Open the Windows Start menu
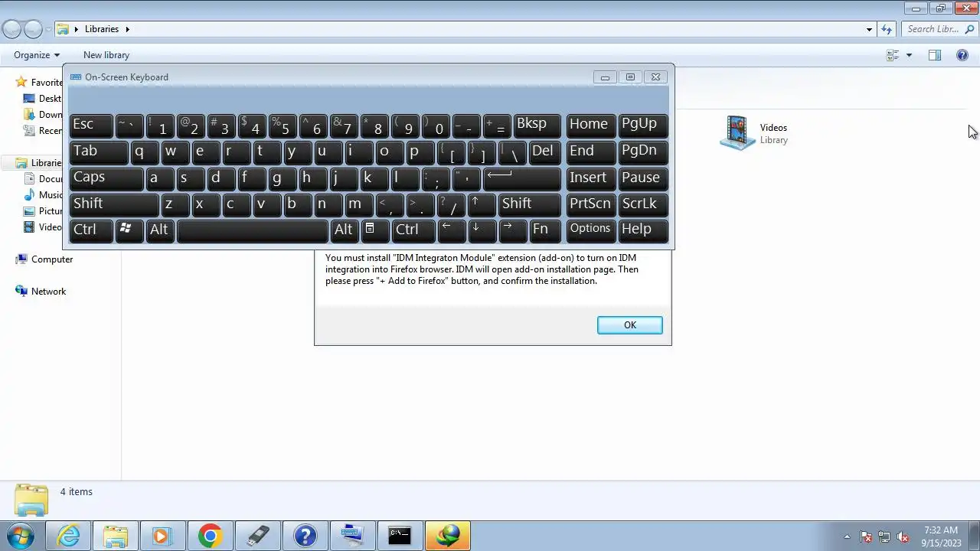The height and width of the screenshot is (551, 980). click(21, 535)
